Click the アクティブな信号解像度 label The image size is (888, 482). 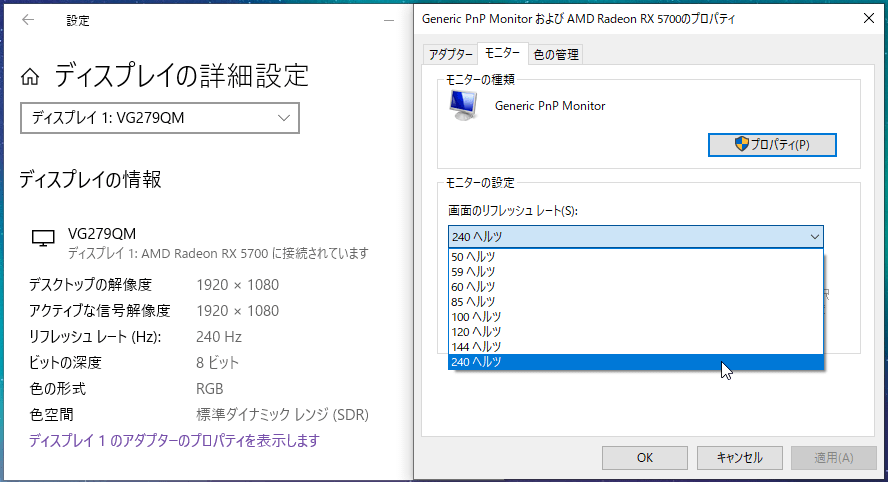click(x=100, y=311)
